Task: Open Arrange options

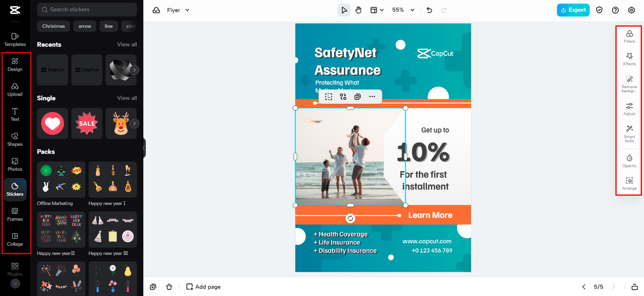Action: 629,183
